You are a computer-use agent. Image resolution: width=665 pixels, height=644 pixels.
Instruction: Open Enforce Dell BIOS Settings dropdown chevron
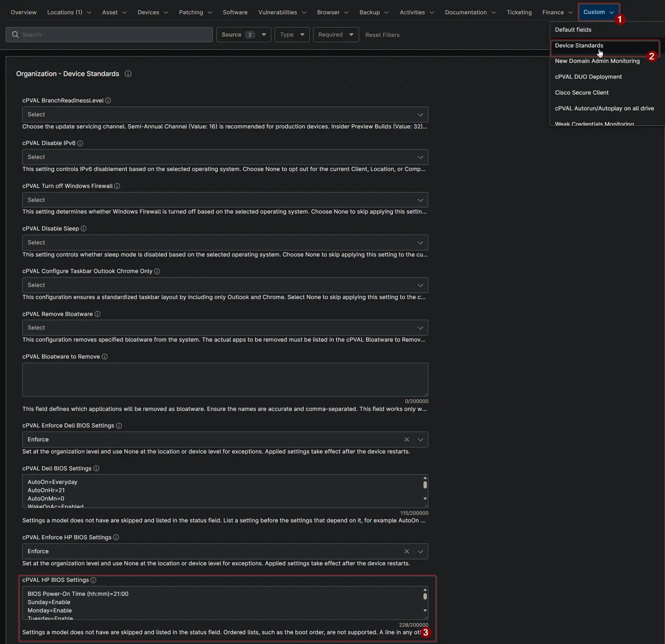point(420,440)
